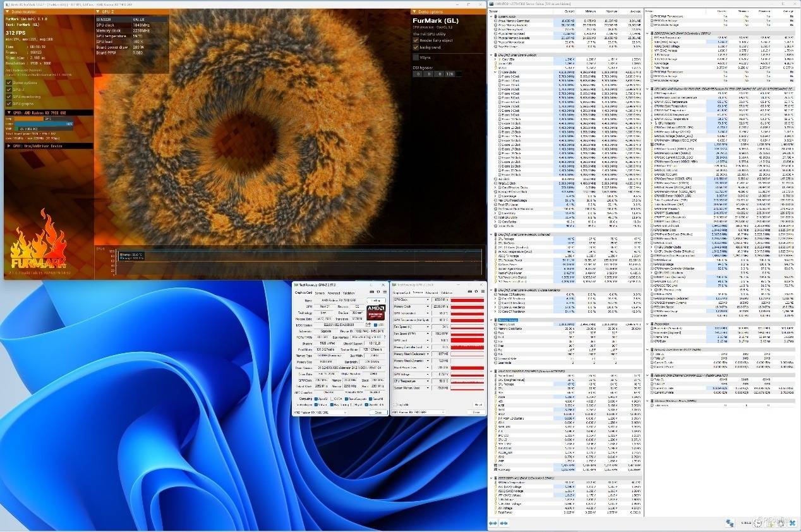801x532 pixels.
Task: Switch to Validation tab in left GPU-Z window
Action: [x=349, y=293]
